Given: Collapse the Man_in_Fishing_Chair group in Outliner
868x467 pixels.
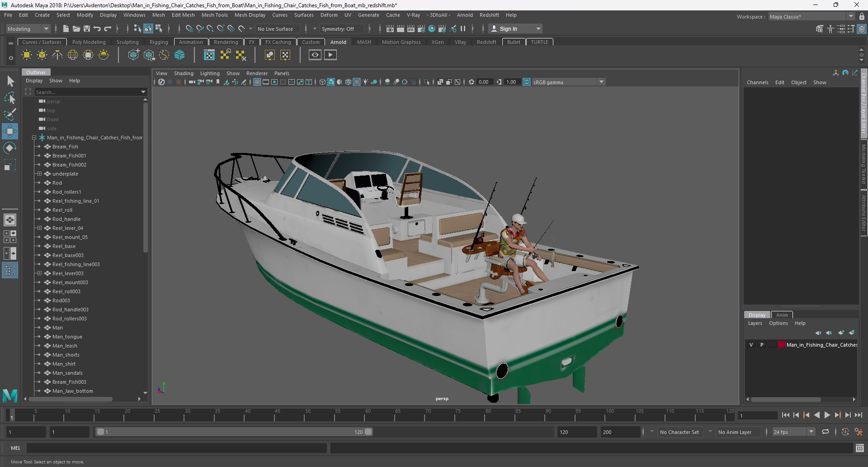Looking at the screenshot, I should coord(34,138).
